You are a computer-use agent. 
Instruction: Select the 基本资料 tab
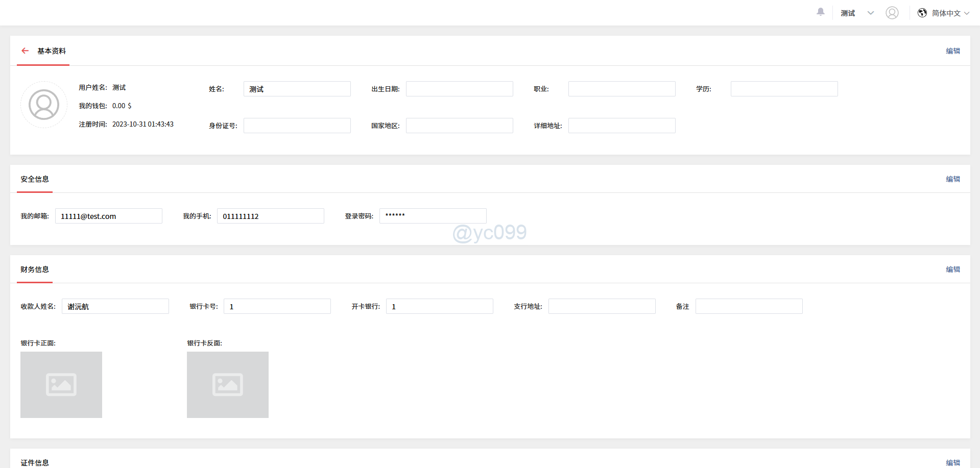pyautogui.click(x=52, y=51)
